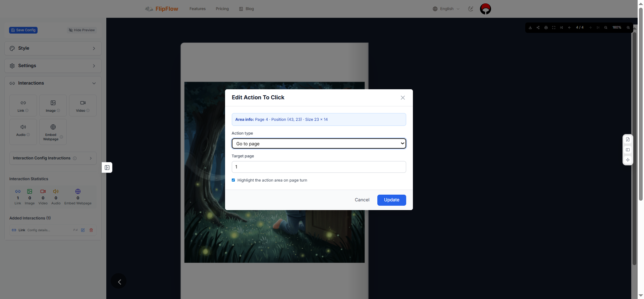Go to the Blog page
Viewport: 644px width, 299px height.
[x=247, y=9]
